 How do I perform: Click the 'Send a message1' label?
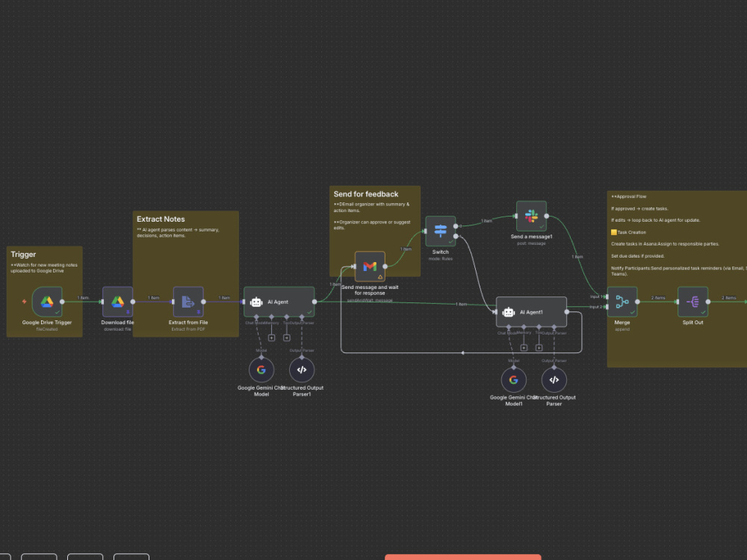coord(531,237)
